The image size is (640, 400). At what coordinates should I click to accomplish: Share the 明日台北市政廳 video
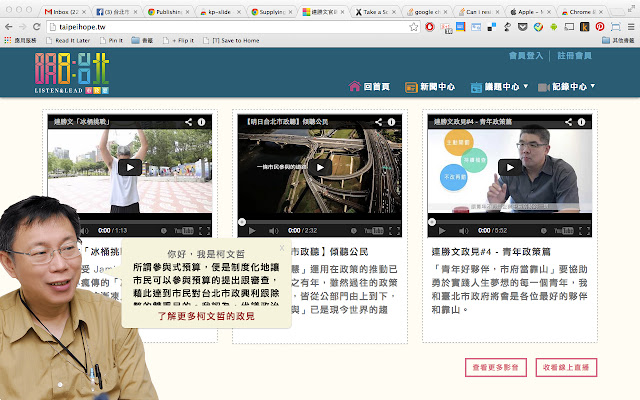pyautogui.click(x=378, y=122)
